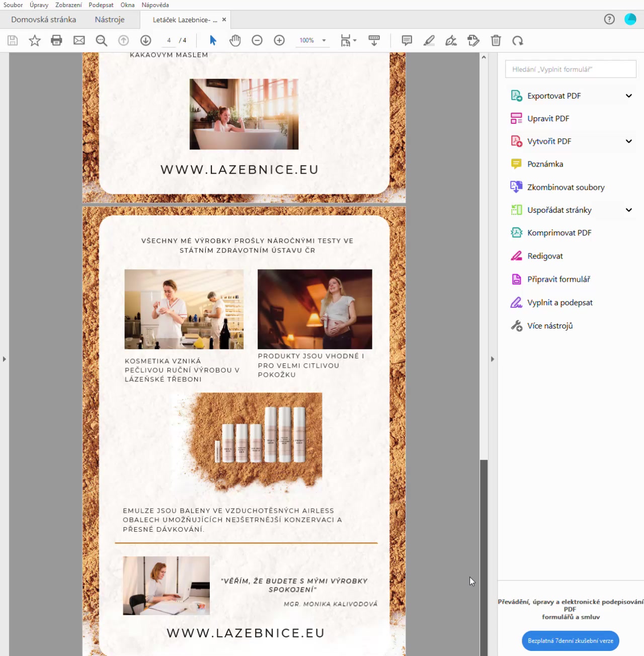Start Bezplatná 7denní zkušební verze
644x656 pixels.
click(x=571, y=641)
